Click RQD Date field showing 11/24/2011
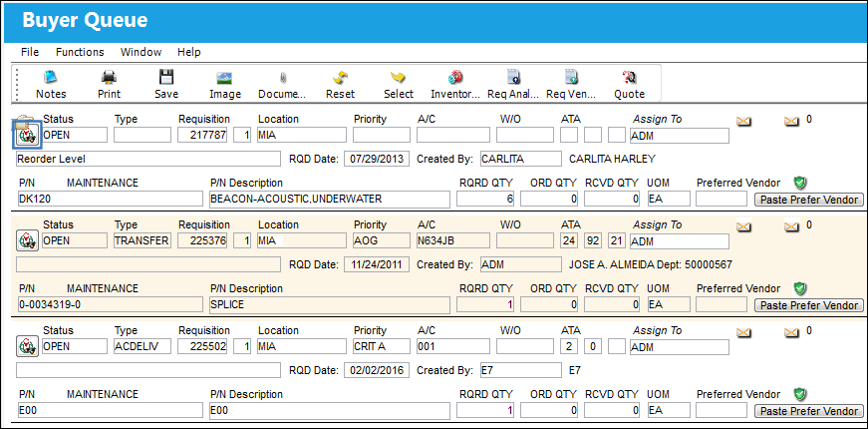Viewport: 868px width, 429px height. (x=377, y=265)
